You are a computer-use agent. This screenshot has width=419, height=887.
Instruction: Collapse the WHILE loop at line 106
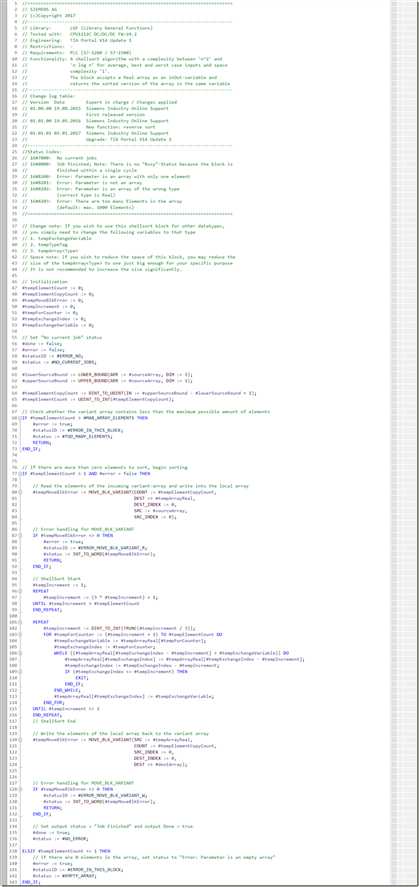(x=19, y=652)
